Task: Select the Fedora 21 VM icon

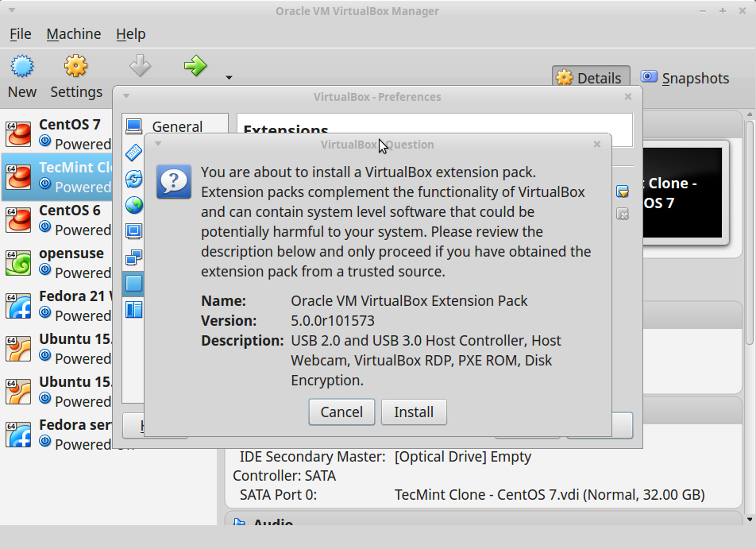Action: click(18, 305)
